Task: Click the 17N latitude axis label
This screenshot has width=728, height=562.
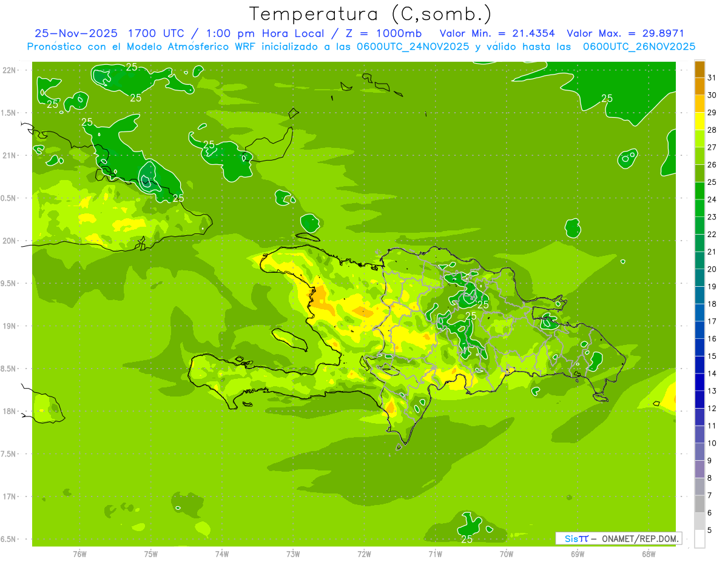Action: tap(10, 497)
